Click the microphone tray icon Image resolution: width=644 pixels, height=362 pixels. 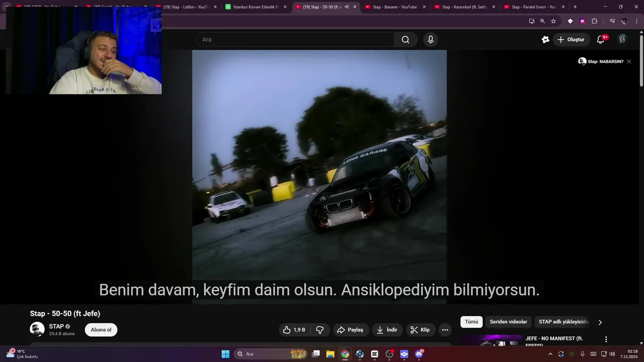[x=583, y=354]
